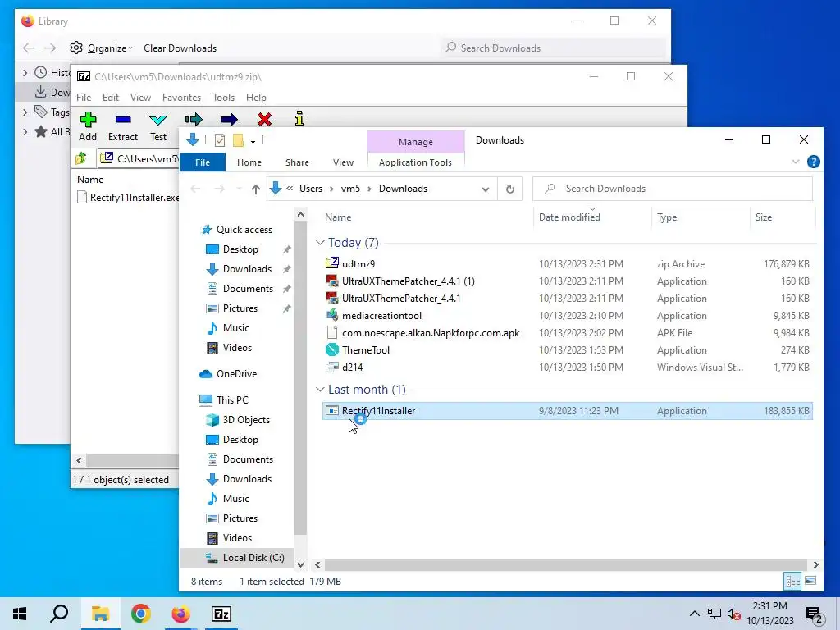Select the ThemeTool application
The height and width of the screenshot is (630, 840).
568,349
